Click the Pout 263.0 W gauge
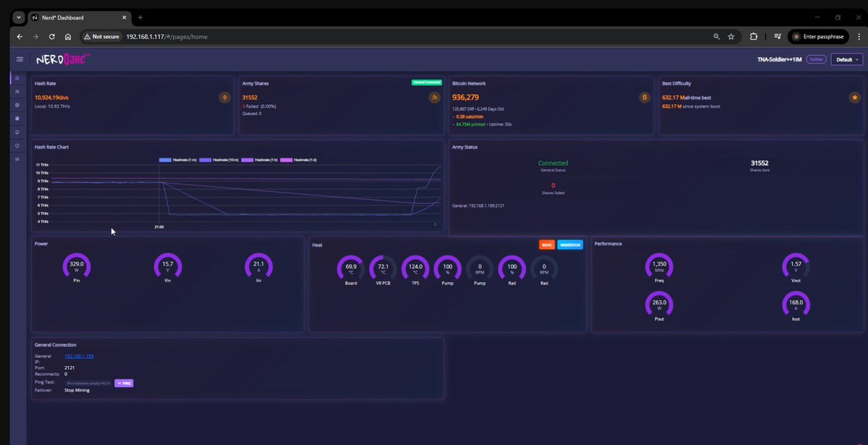The height and width of the screenshot is (445, 868). pyautogui.click(x=659, y=305)
